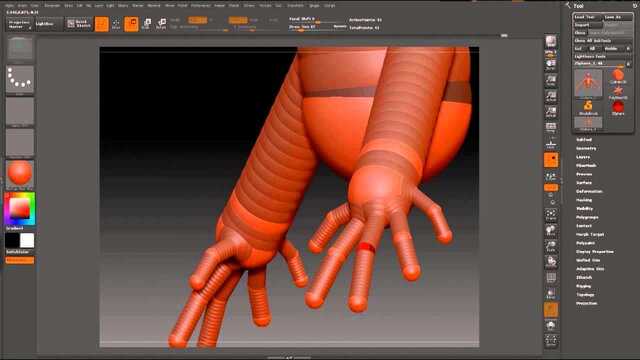Screen dimensions: 640x360
Task: Expand the Masking subpalette
Action: coord(584,200)
